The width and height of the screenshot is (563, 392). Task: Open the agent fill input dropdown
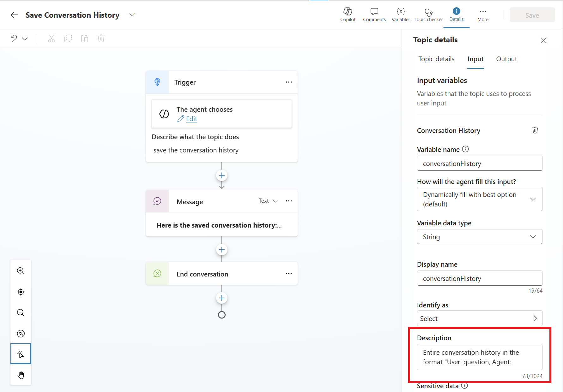480,199
